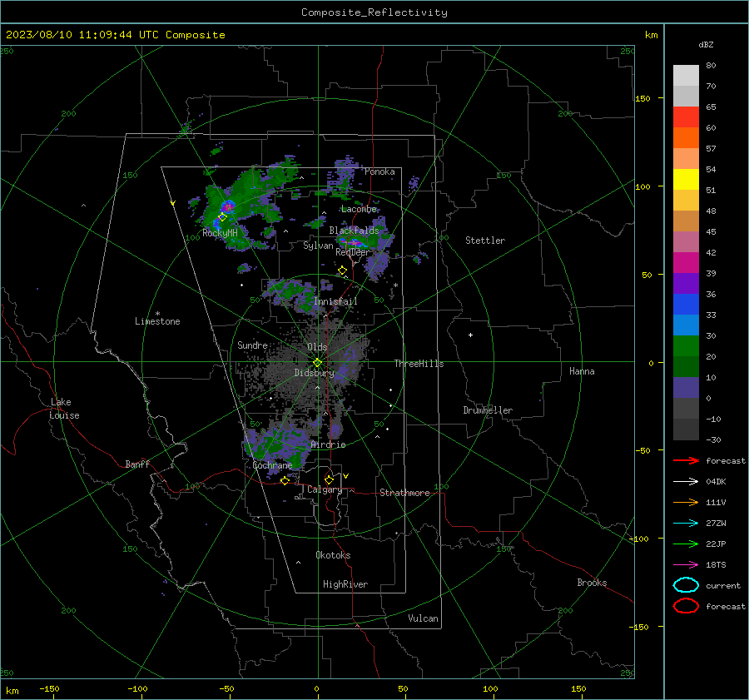
Task: Click the Sundre city label
Action: coord(252,345)
